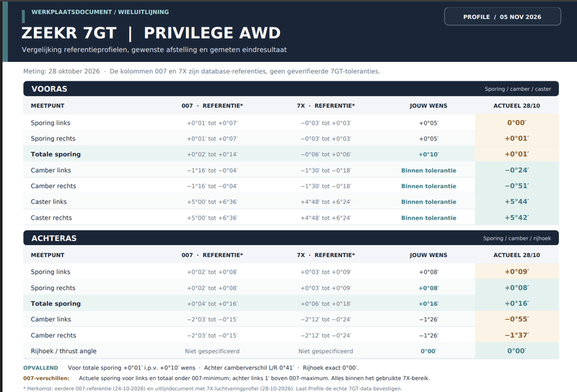The image size is (577, 392).
Task: Click Achteras 'Sporing links' wens +0°08′
Action: point(428,272)
